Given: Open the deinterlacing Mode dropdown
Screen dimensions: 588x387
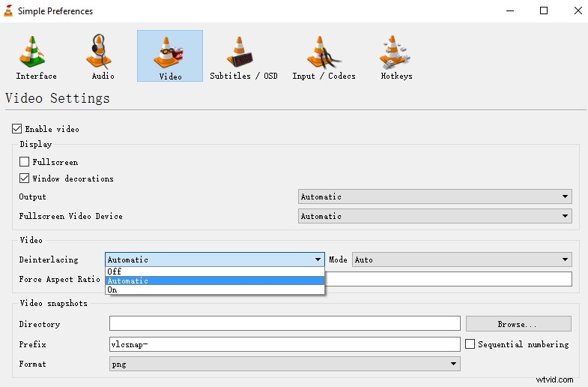Looking at the screenshot, I should click(x=461, y=259).
